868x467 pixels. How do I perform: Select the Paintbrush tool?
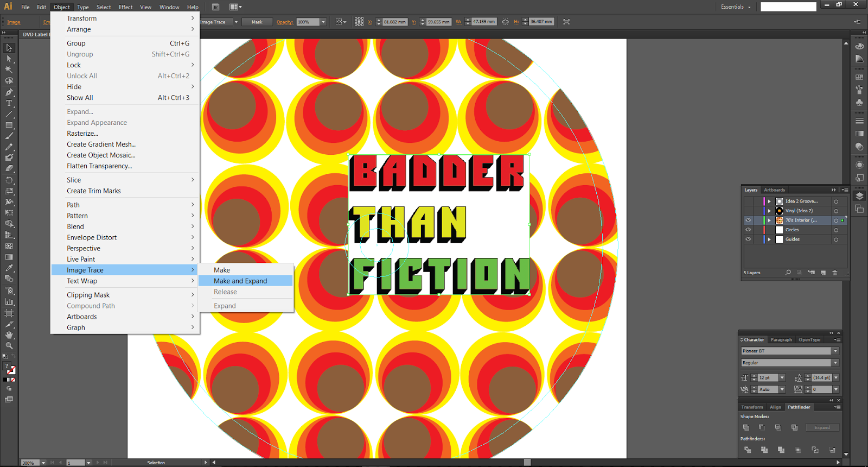[9, 136]
